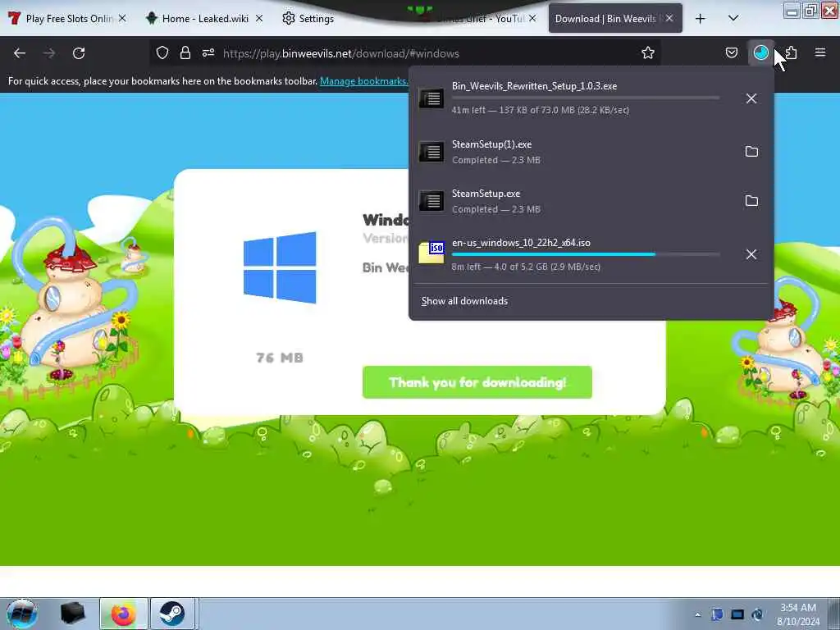Click the forward navigation arrow
Screen dimensions: 840x630
point(48,53)
